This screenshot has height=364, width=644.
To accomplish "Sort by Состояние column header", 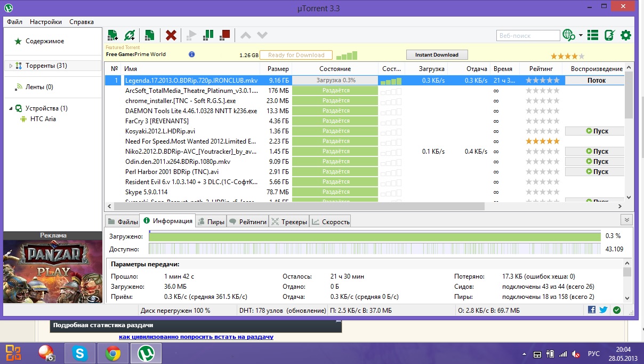I will click(335, 69).
